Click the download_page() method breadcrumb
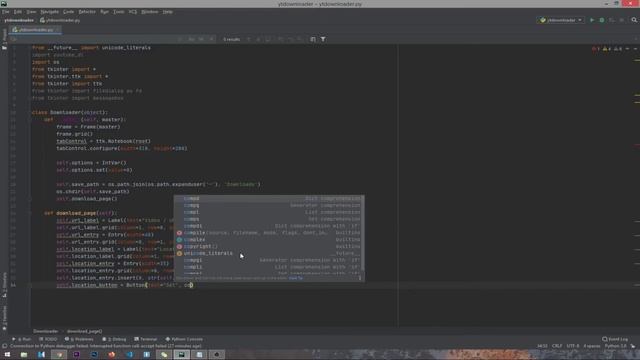The width and height of the screenshot is (640, 360). tap(84, 331)
